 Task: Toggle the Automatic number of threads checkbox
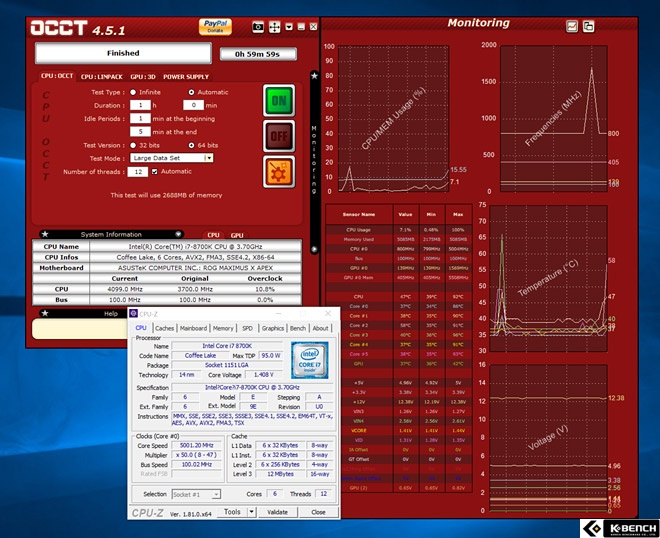click(154, 171)
